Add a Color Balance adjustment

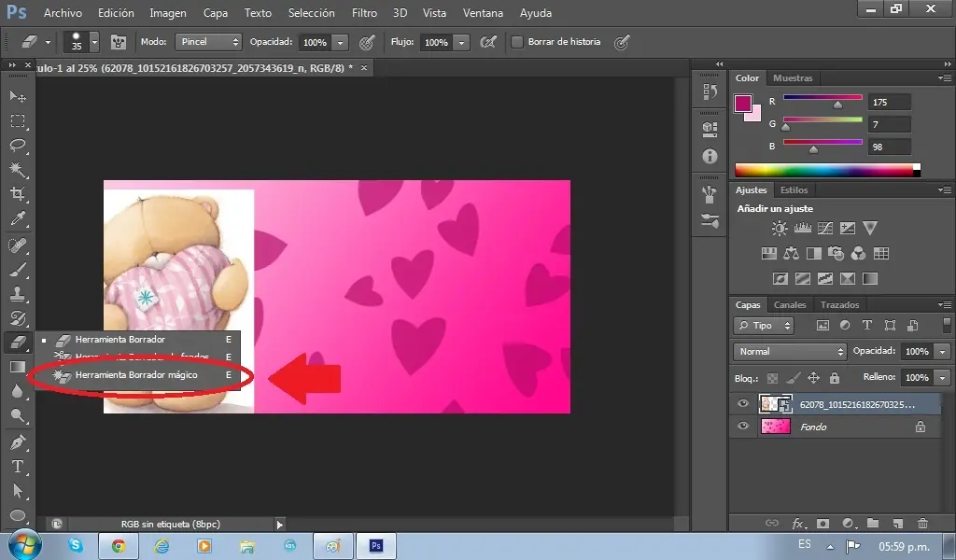792,254
